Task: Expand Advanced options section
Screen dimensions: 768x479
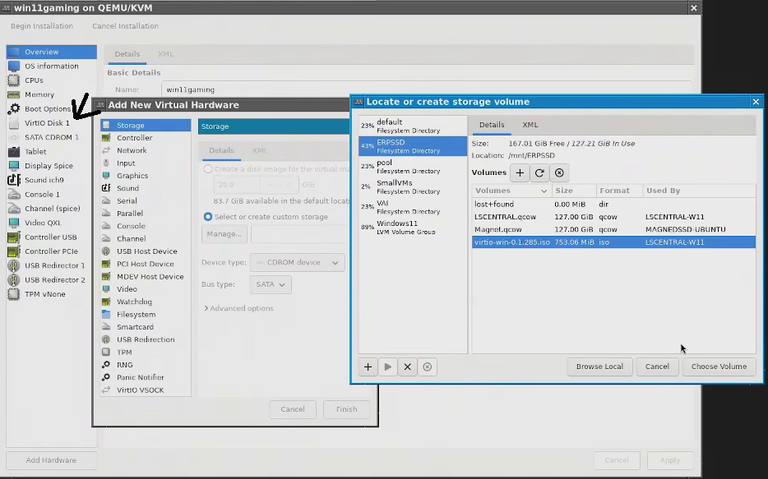Action: [239, 309]
